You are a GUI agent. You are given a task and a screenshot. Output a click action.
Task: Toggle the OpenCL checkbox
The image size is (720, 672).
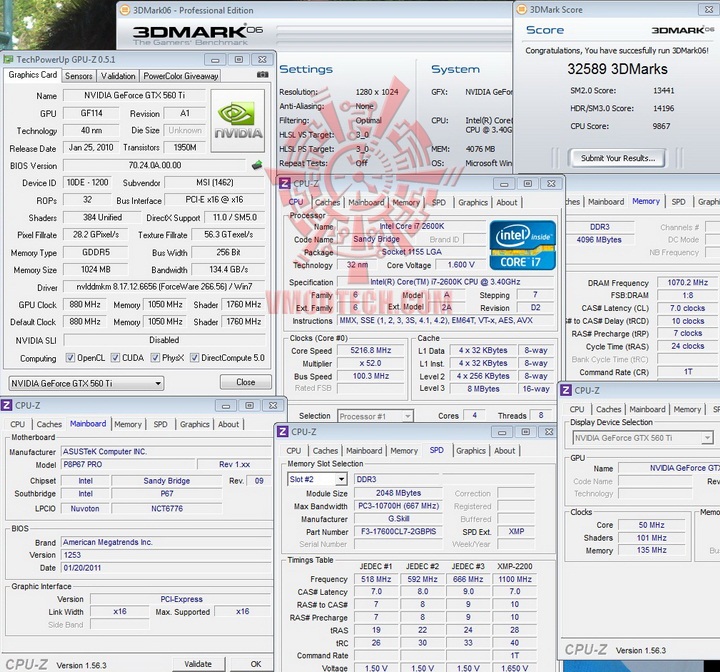(x=70, y=357)
